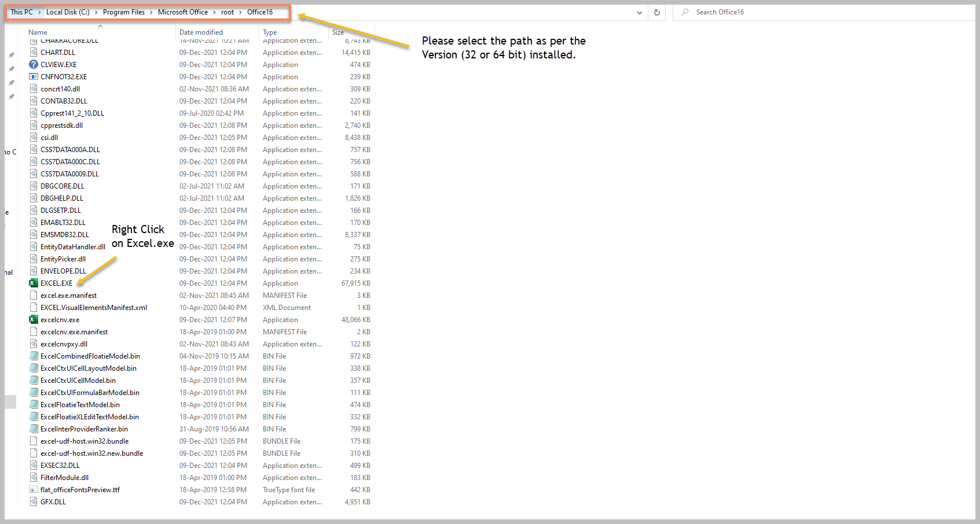
Task: Click the 67,915 KB size value
Action: (x=356, y=283)
